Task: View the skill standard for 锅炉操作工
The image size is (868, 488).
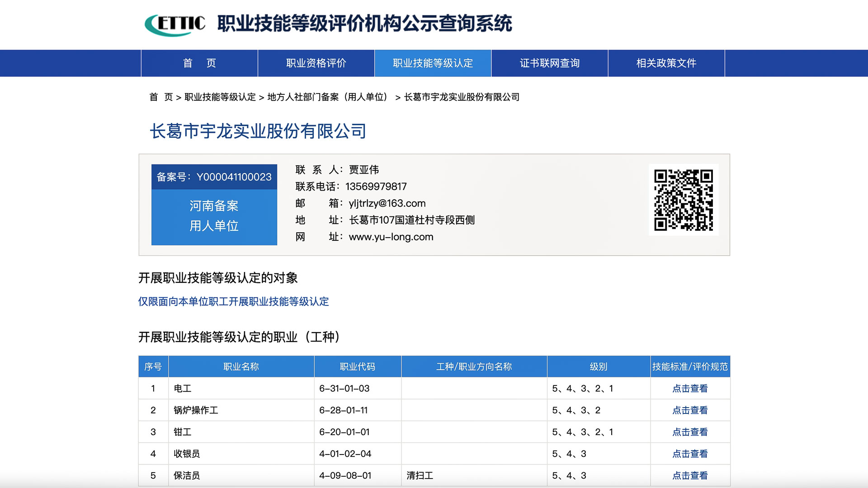Action: coord(690,410)
